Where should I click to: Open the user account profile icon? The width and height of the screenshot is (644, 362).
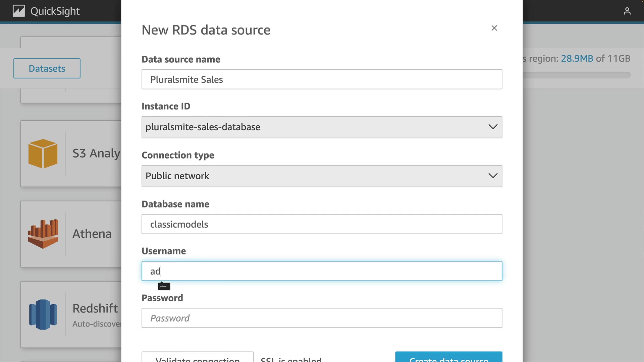click(627, 11)
